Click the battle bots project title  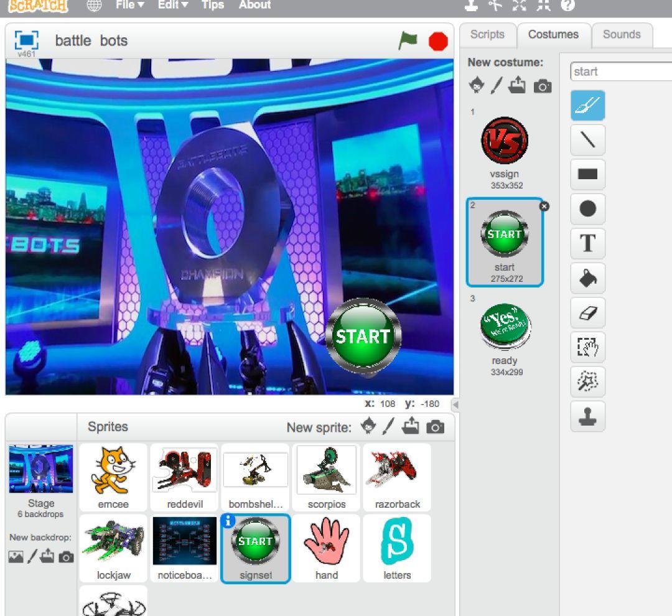pyautogui.click(x=91, y=40)
